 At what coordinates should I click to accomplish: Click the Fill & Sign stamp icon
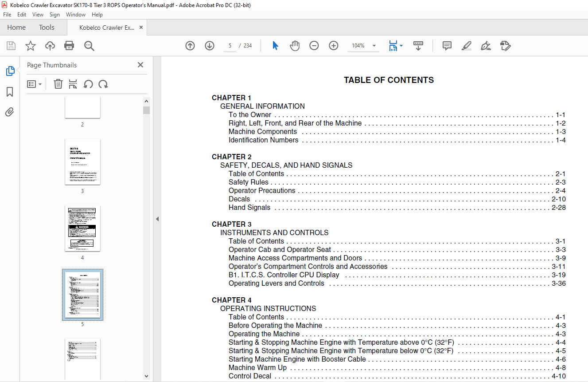tap(505, 46)
